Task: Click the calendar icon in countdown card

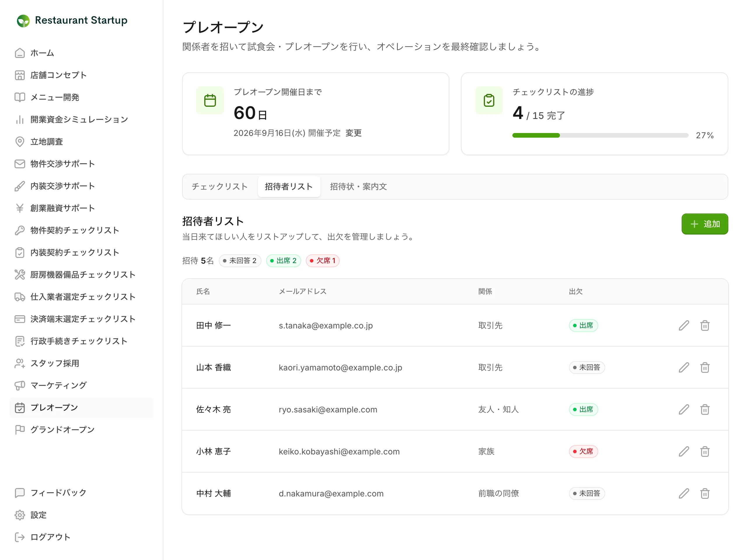Action: point(210,100)
